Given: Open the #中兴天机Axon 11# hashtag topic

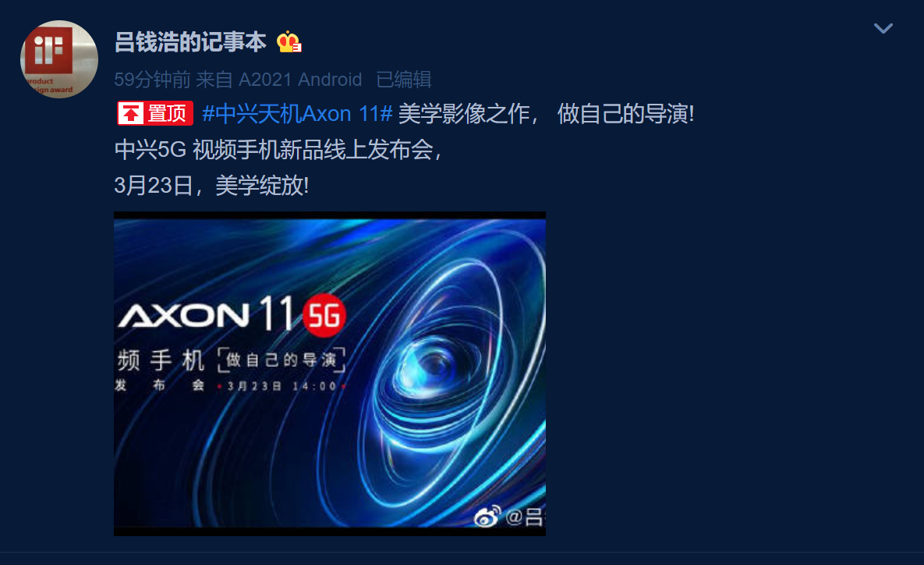Looking at the screenshot, I should click(297, 113).
